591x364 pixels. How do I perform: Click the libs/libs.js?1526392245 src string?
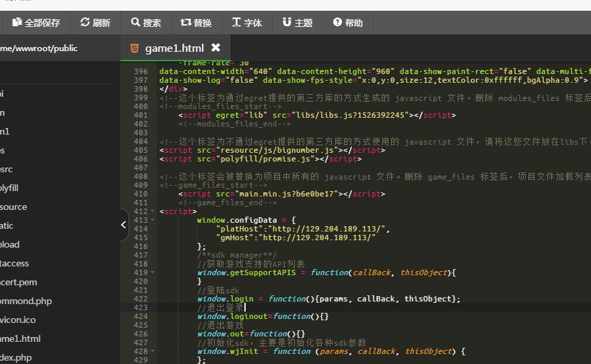pos(351,115)
